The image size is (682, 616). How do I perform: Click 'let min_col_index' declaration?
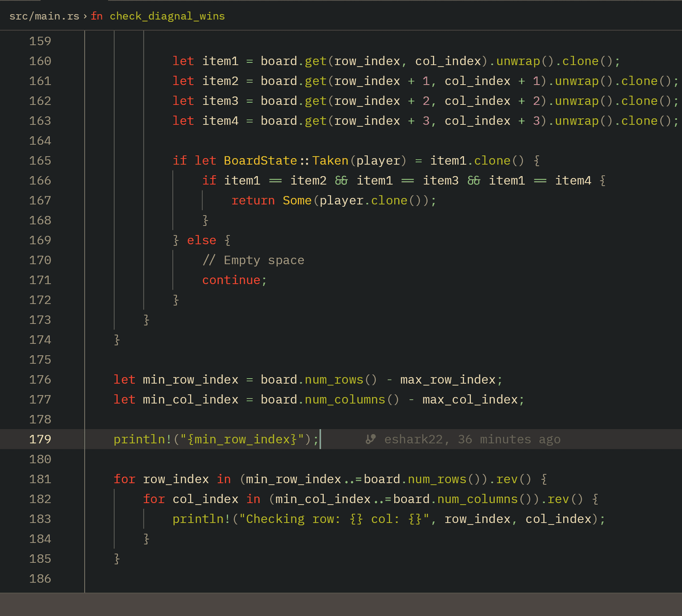[319, 399]
